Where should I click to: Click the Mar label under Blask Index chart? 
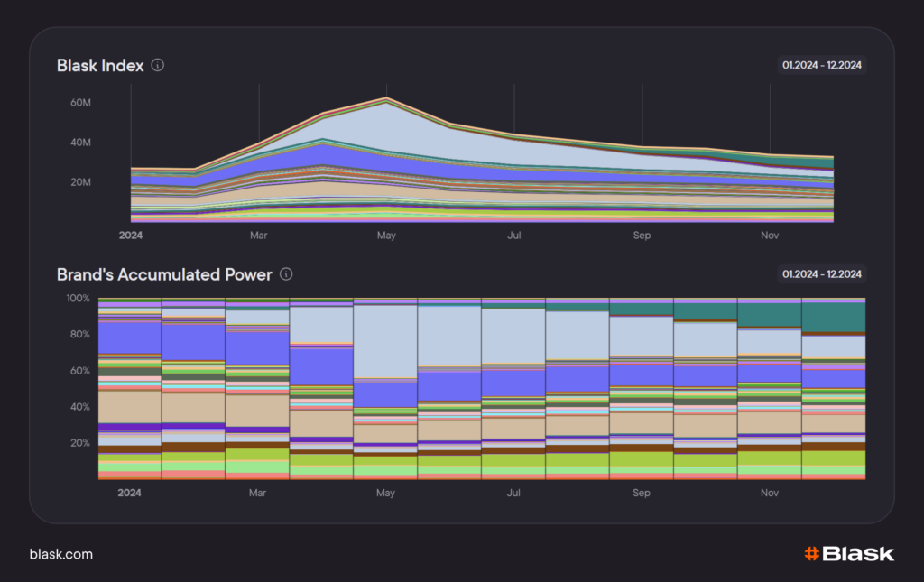tap(259, 235)
